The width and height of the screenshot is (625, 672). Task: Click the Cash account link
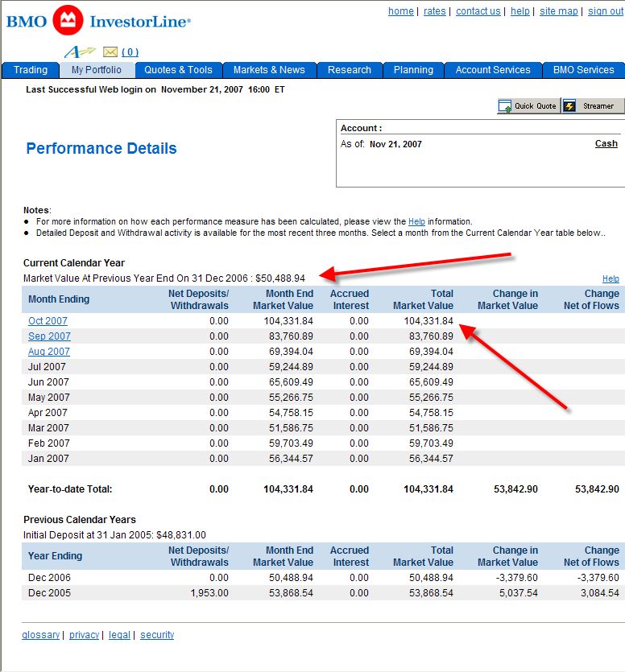[606, 143]
